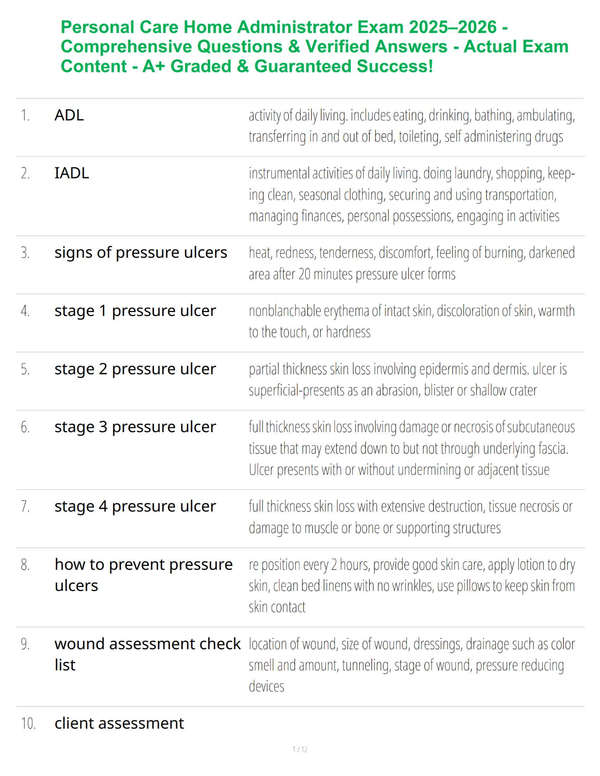Image resolution: width=600 pixels, height=776 pixels.
Task: Click the definition about repositioning every 2 hours
Action: 412,586
